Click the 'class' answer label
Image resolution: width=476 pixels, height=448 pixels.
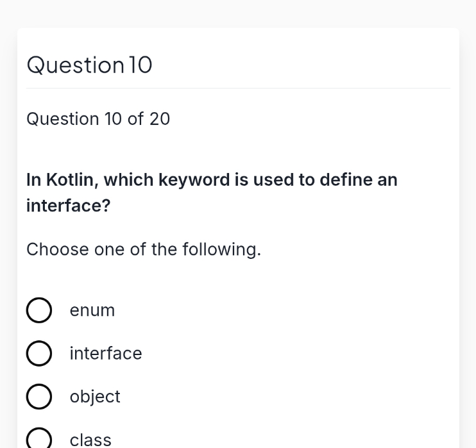[x=90, y=440]
